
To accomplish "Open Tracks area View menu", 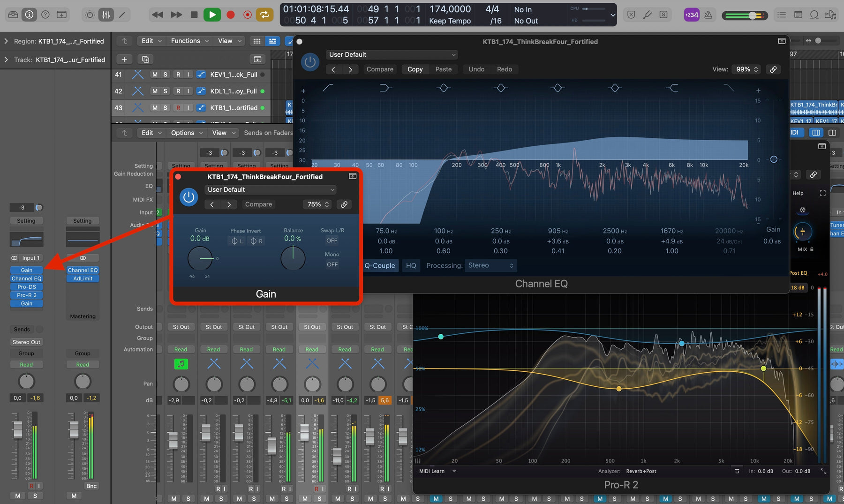I will click(x=230, y=41).
